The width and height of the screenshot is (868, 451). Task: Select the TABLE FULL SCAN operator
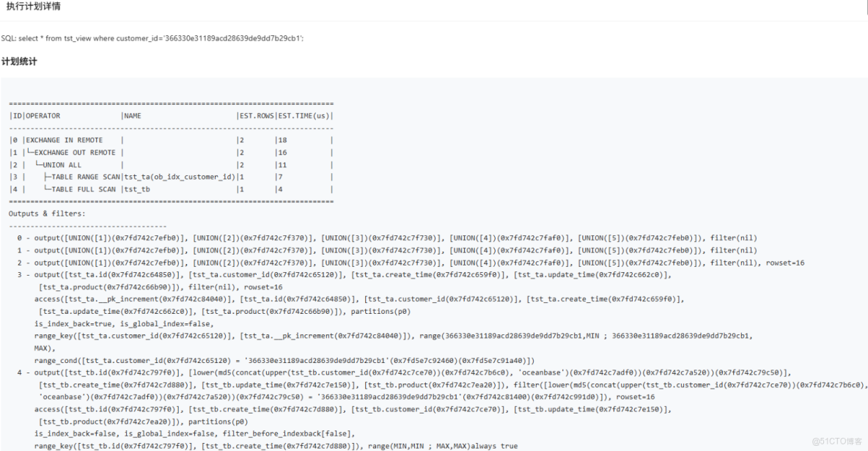84,189
